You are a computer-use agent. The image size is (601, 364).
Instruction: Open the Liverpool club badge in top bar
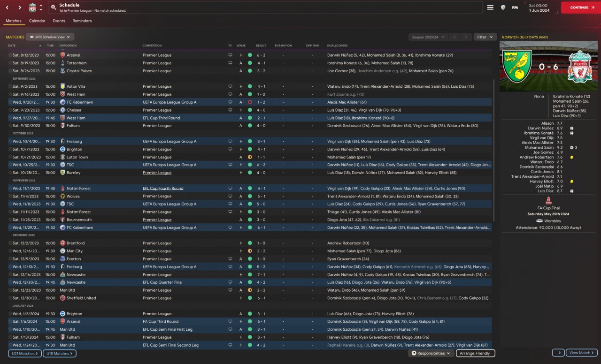pyautogui.click(x=32, y=8)
